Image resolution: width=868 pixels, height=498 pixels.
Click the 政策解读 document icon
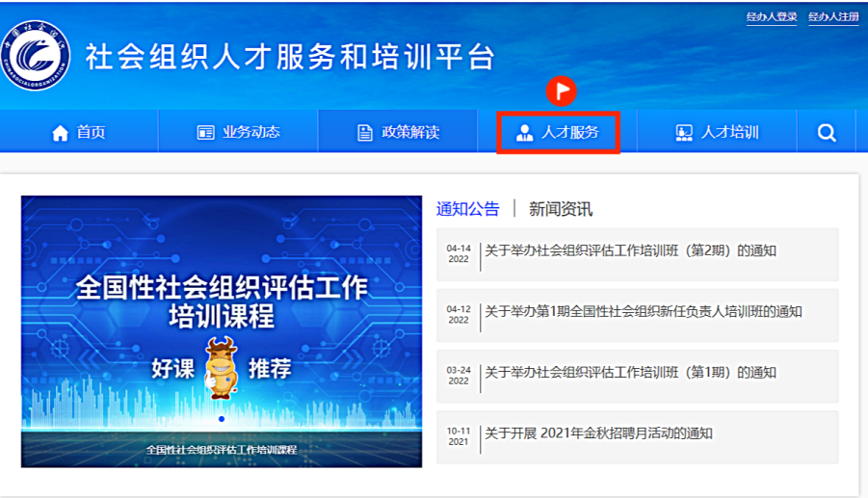(x=364, y=133)
